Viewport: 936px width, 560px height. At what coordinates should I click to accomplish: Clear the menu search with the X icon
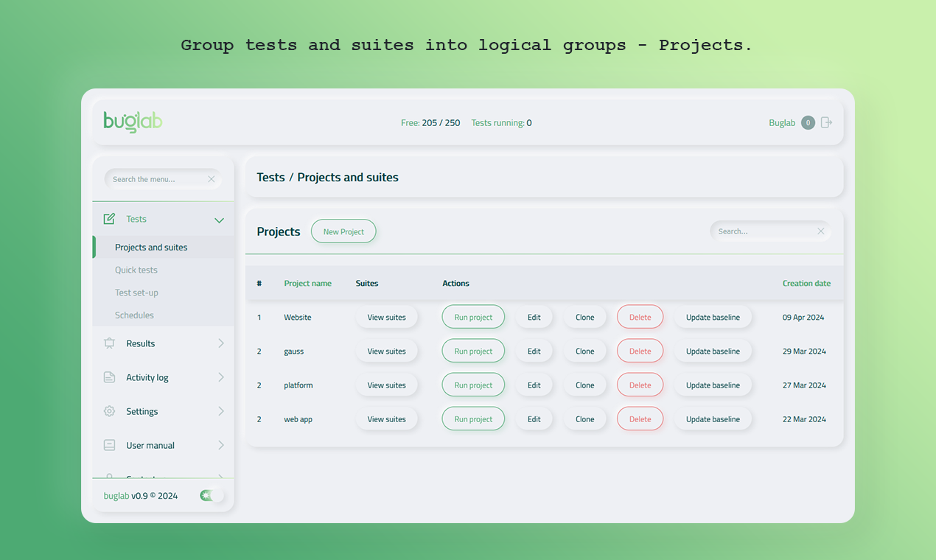(212, 179)
